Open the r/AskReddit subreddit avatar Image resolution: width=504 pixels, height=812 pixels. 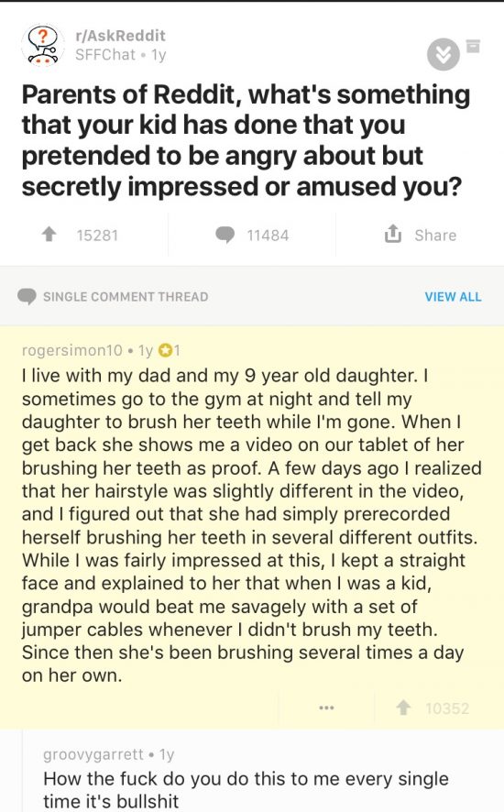(42, 45)
